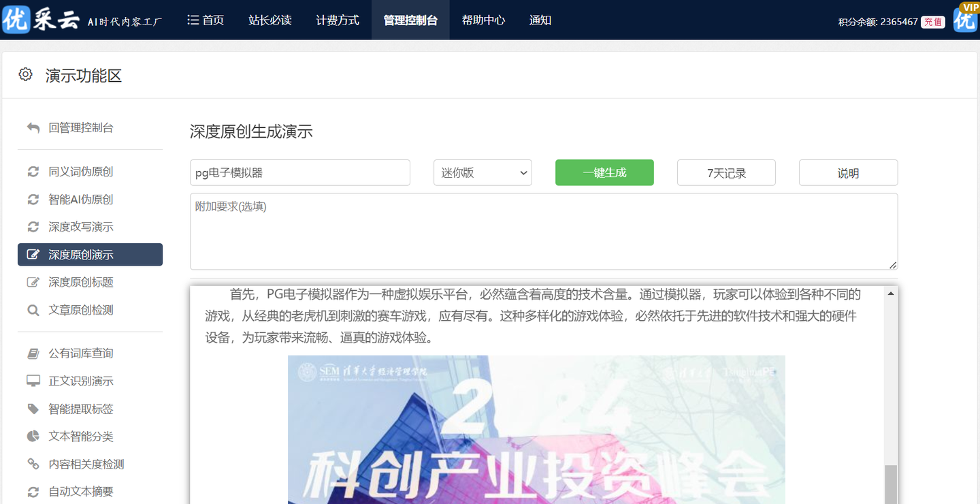Click the VIP badge in the top-right corner

(969, 9)
